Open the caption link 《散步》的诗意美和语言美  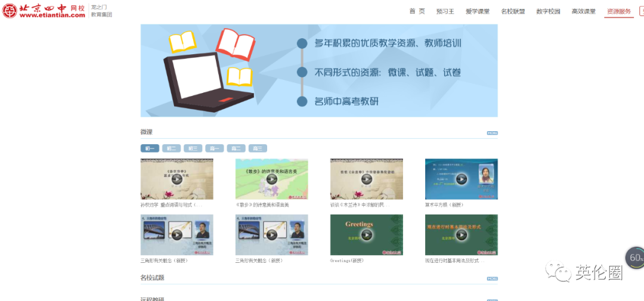262,205
